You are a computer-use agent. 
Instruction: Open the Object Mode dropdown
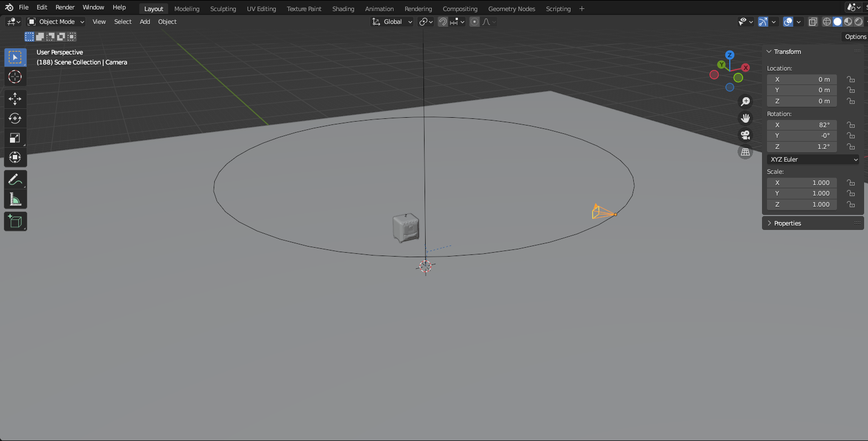click(56, 22)
